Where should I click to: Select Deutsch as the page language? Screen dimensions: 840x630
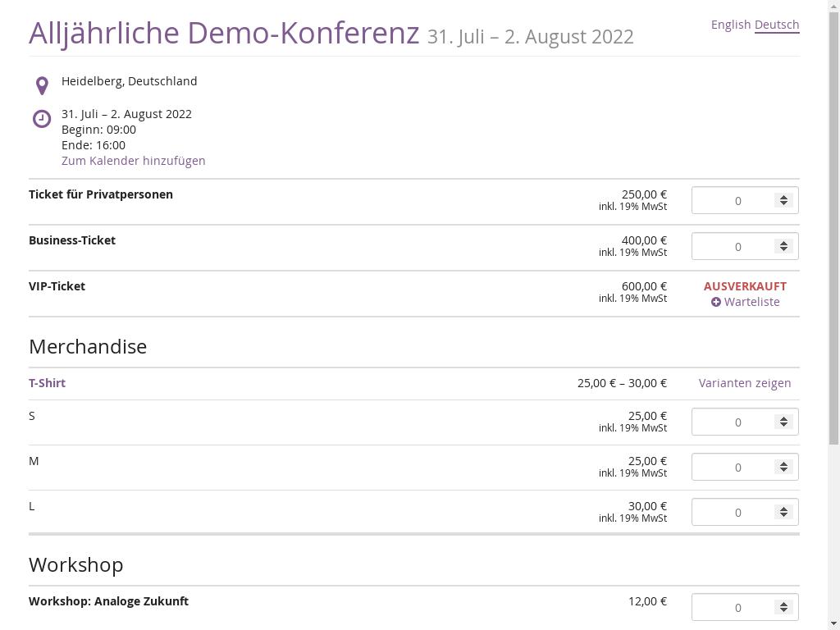[x=776, y=25]
